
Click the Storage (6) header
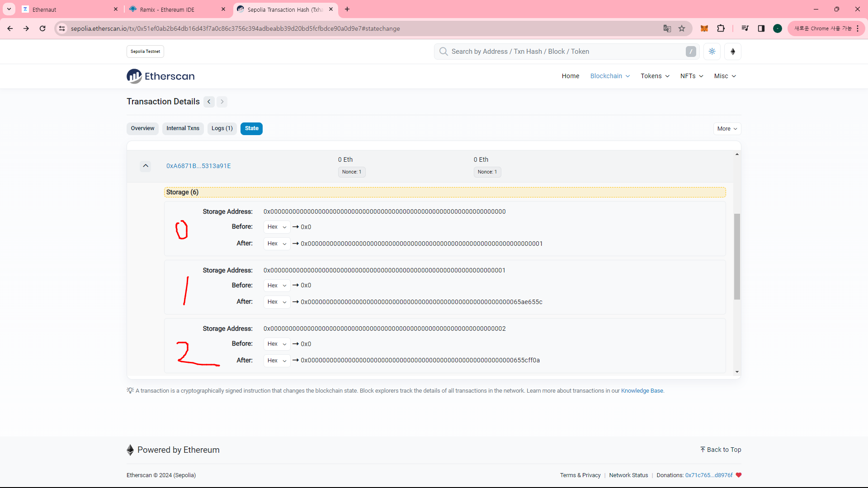(x=445, y=192)
